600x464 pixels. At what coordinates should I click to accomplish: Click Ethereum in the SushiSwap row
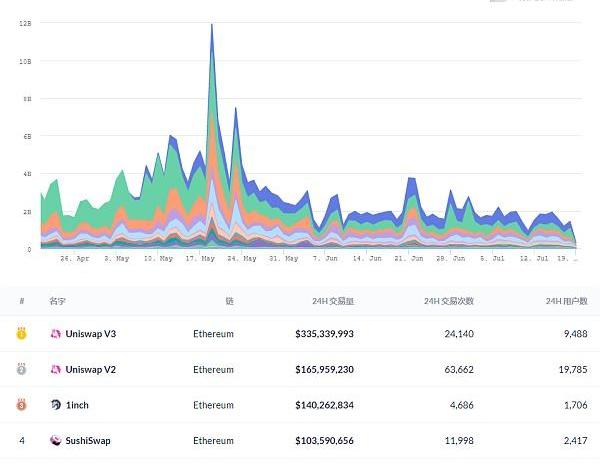pos(214,441)
